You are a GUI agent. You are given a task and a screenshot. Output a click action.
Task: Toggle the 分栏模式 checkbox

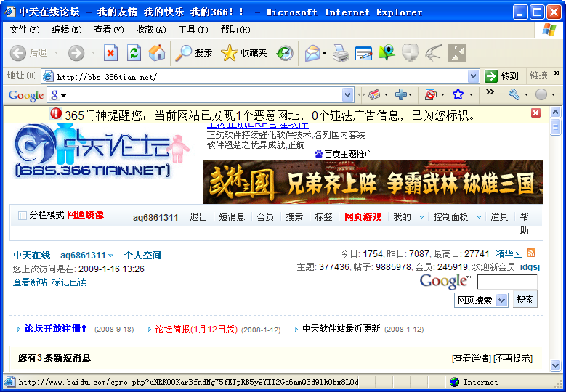click(x=23, y=216)
